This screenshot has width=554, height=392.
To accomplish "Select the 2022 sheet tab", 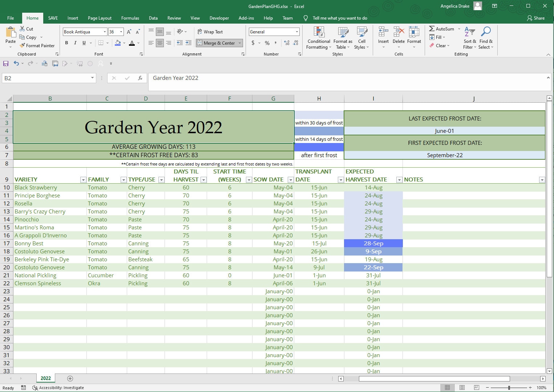I will [x=45, y=378].
